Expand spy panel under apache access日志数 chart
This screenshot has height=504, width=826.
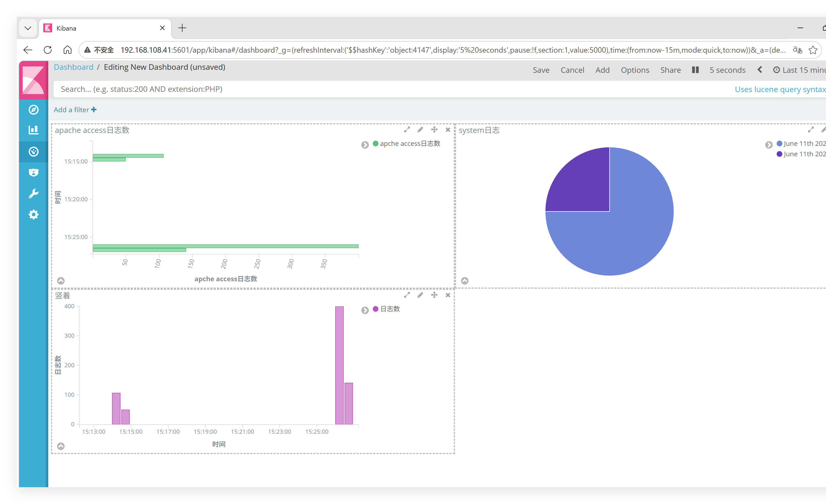click(61, 281)
